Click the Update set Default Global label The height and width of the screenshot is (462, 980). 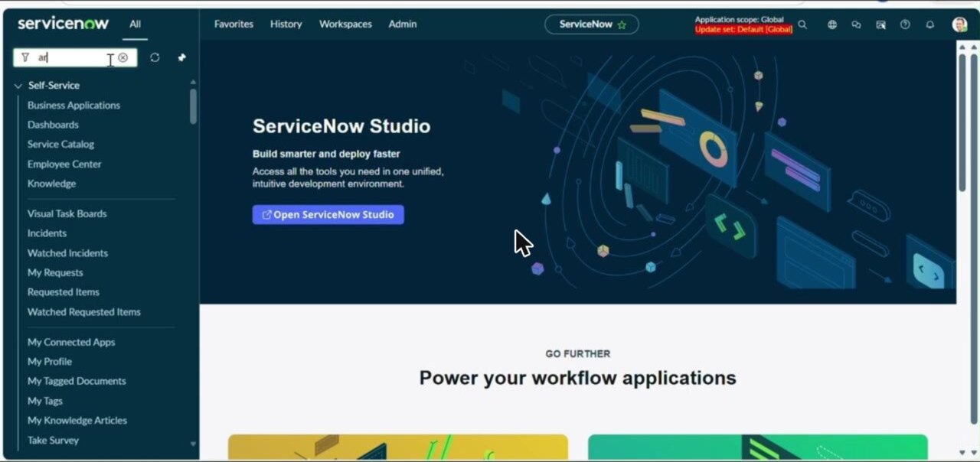click(743, 29)
